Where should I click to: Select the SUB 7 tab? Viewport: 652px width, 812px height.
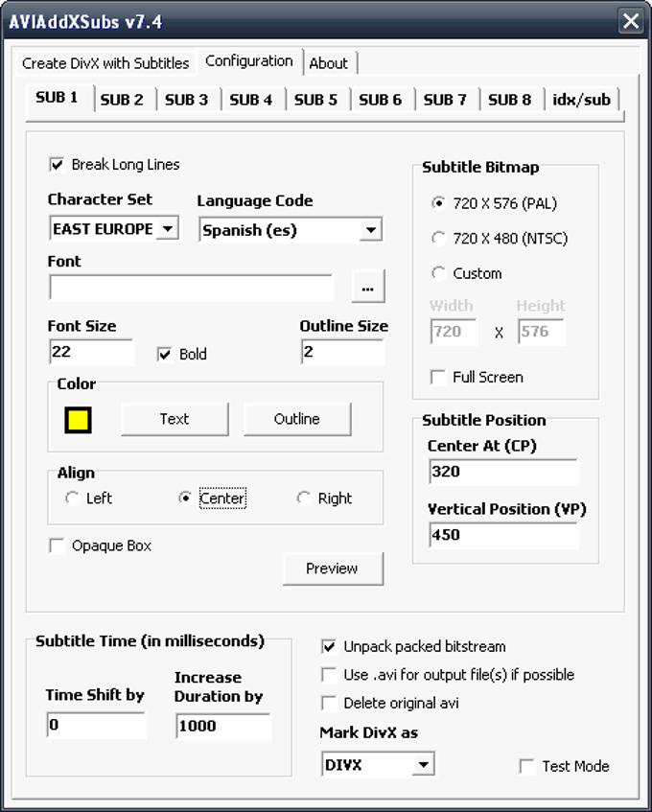click(x=445, y=100)
